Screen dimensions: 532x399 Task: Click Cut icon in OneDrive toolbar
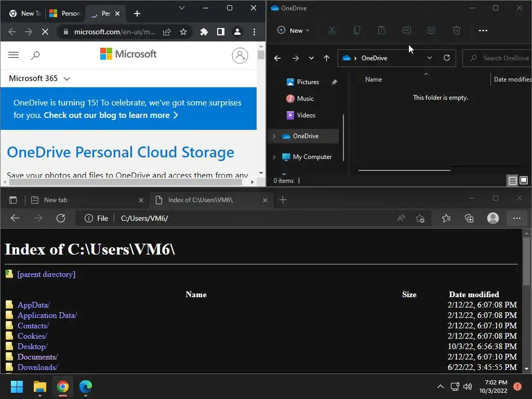click(332, 31)
